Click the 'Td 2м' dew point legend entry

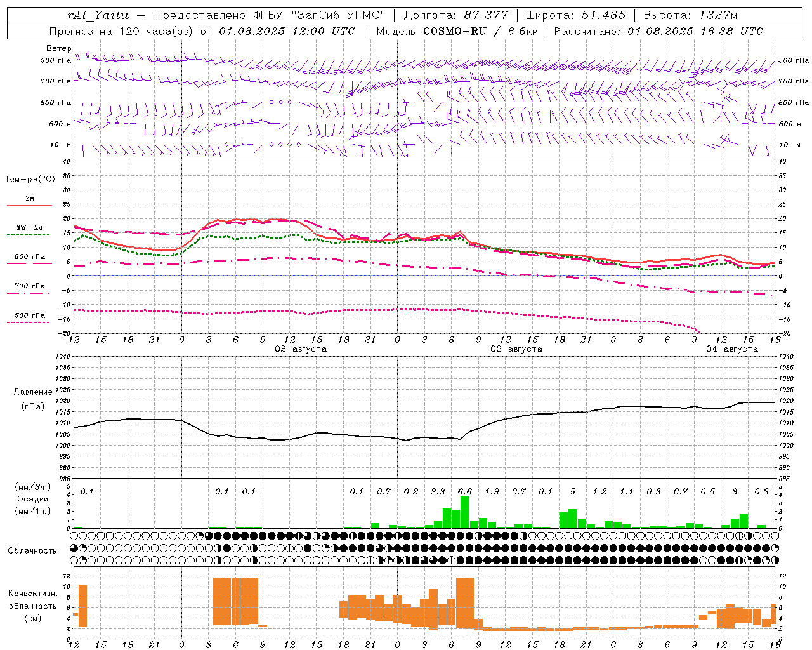30,227
